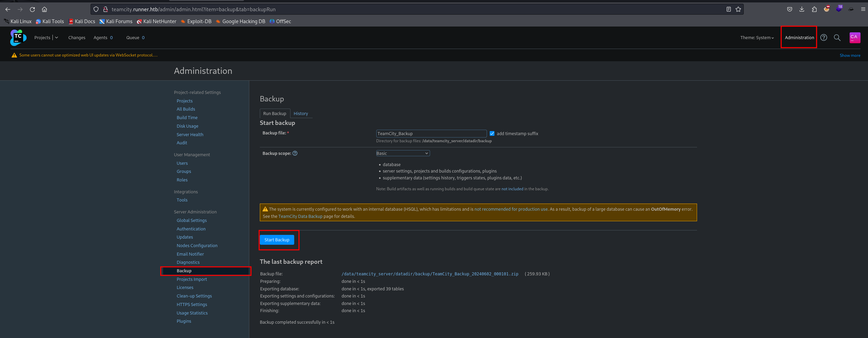Image resolution: width=868 pixels, height=338 pixels.
Task: Open the extensions puzzle icon
Action: pyautogui.click(x=814, y=9)
